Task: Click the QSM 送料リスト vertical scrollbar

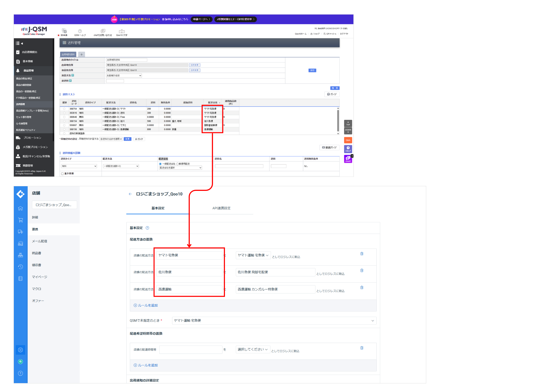Action: coord(338,121)
